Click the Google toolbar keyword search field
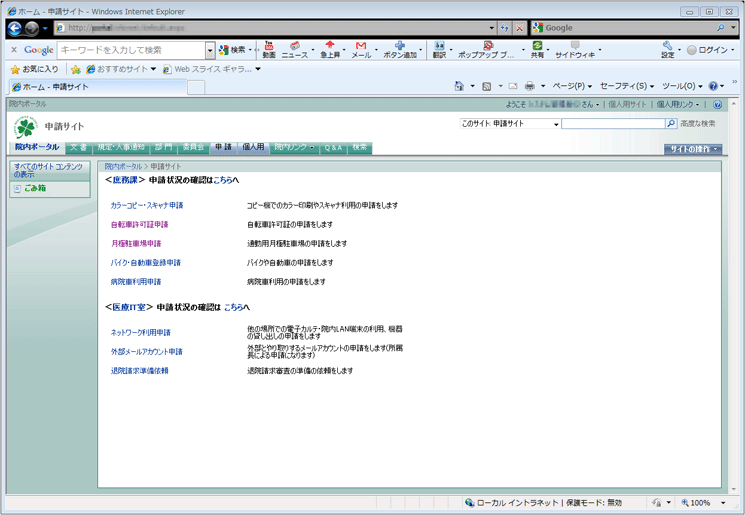The width and height of the screenshot is (745, 515). (x=131, y=50)
